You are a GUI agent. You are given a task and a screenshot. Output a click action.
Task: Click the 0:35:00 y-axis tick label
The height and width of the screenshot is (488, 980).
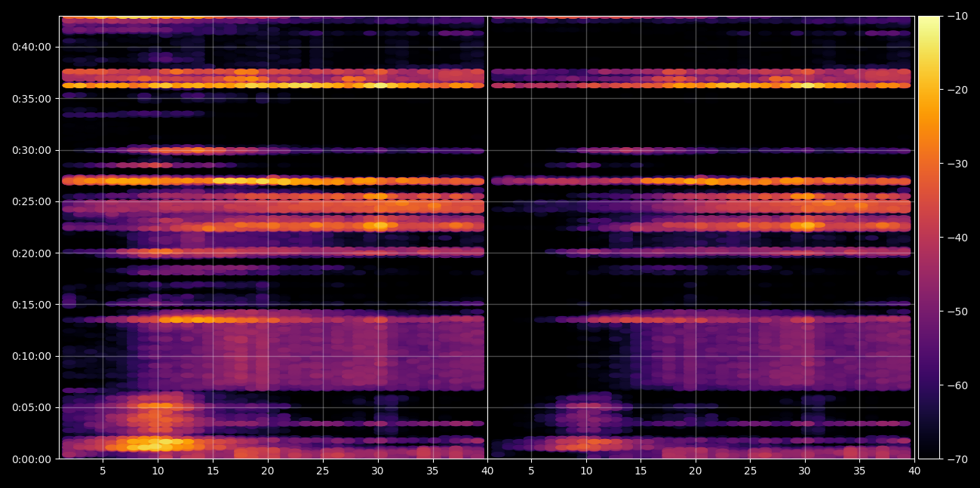pyautogui.click(x=31, y=99)
